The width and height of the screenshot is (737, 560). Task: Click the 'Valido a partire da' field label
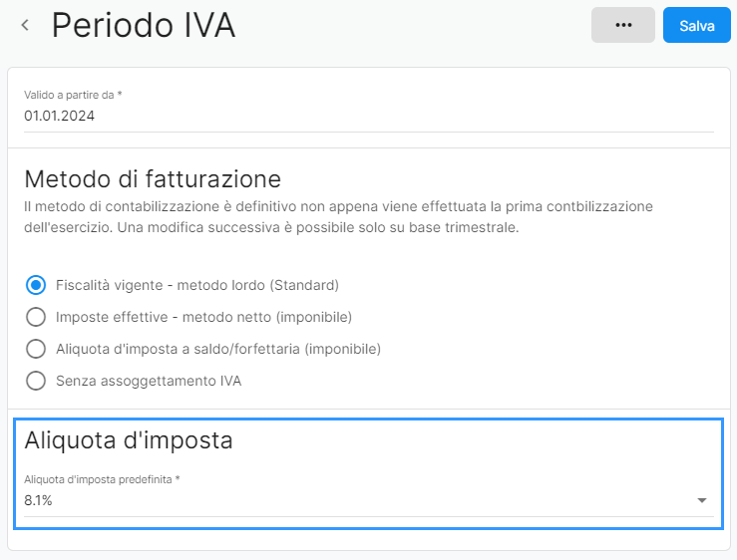coord(73,95)
